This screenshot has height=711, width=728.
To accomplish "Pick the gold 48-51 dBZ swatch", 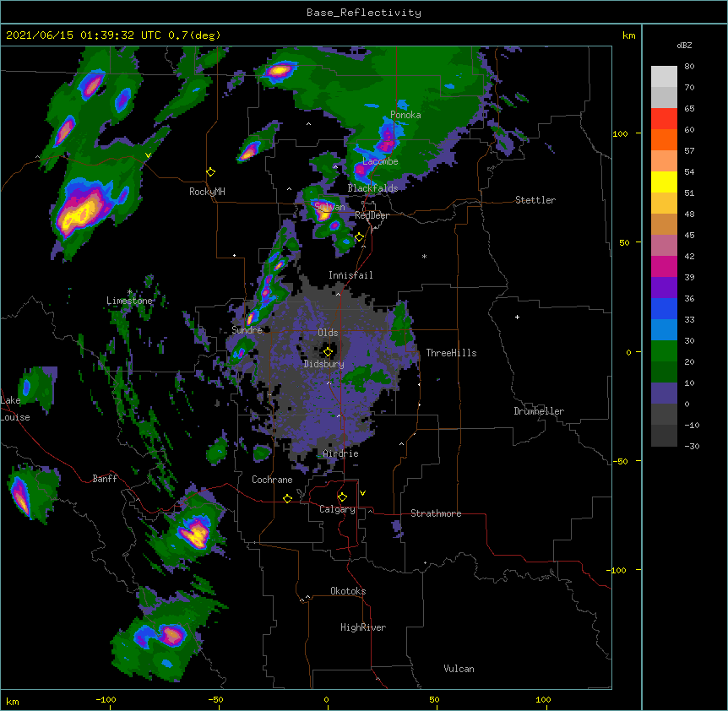I will [664, 204].
